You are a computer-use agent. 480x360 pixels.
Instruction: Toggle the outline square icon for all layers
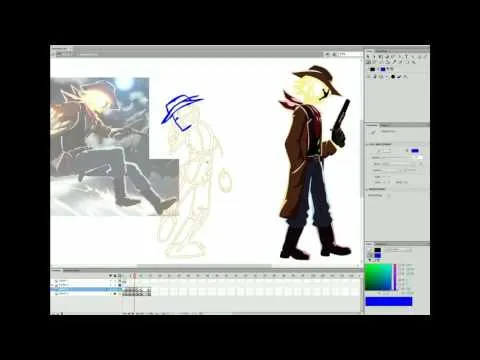click(x=119, y=276)
